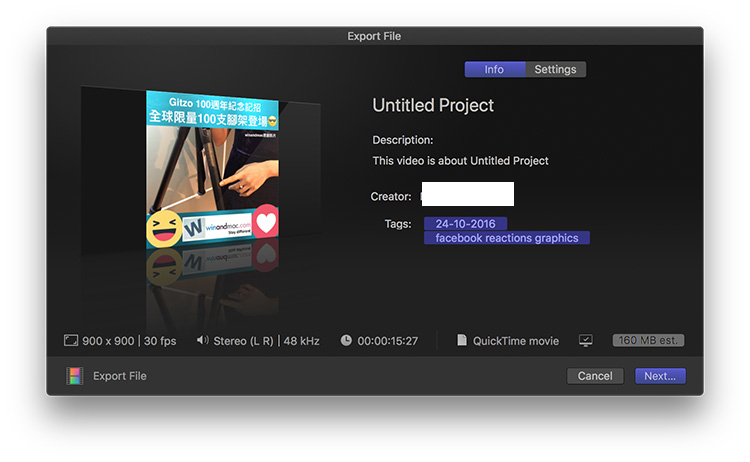
Task: Click the Creator input field
Action: 467,195
